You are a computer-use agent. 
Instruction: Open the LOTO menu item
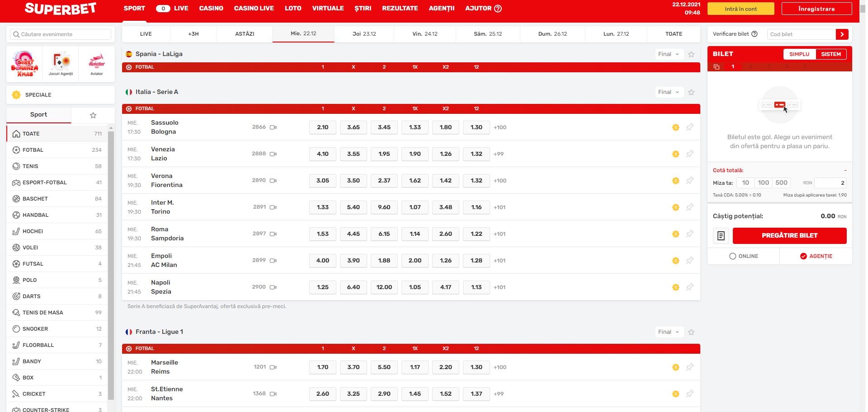pos(293,9)
